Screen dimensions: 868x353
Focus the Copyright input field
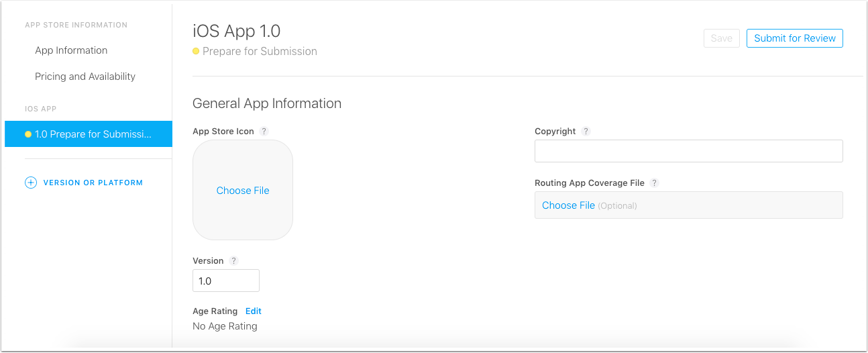(689, 151)
